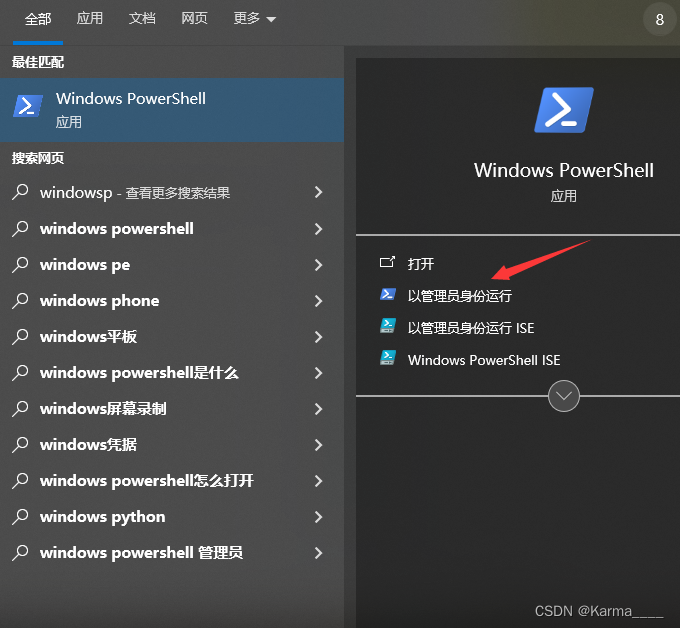This screenshot has width=680, height=628.
Task: Choose 以管理员身份运行 ISE
Action: tap(471, 328)
